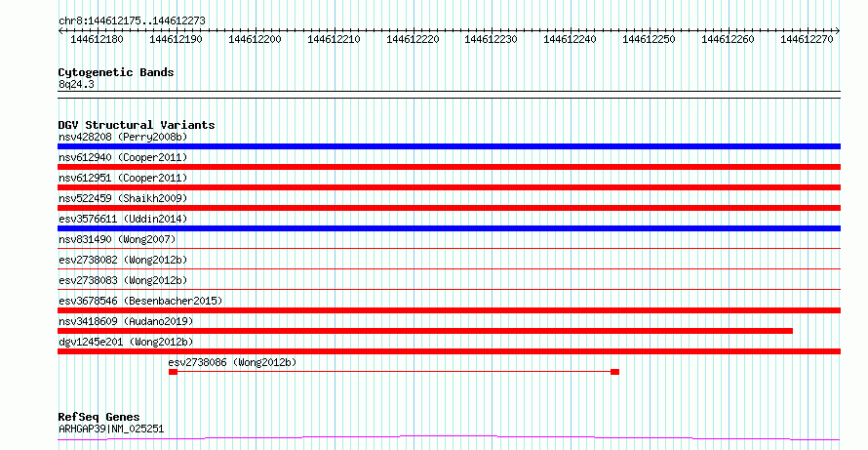
Task: Click ruler position 144612240
Action: tap(571, 39)
